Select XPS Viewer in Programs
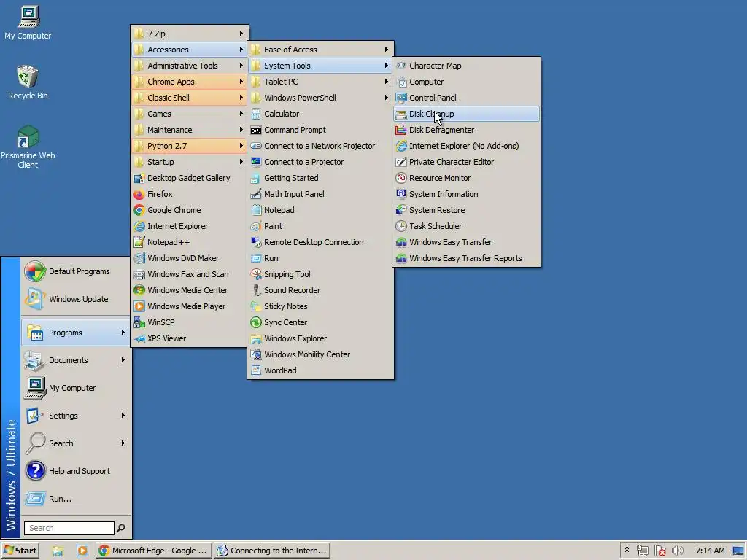Screen dimensions: 747x560 (189, 338)
